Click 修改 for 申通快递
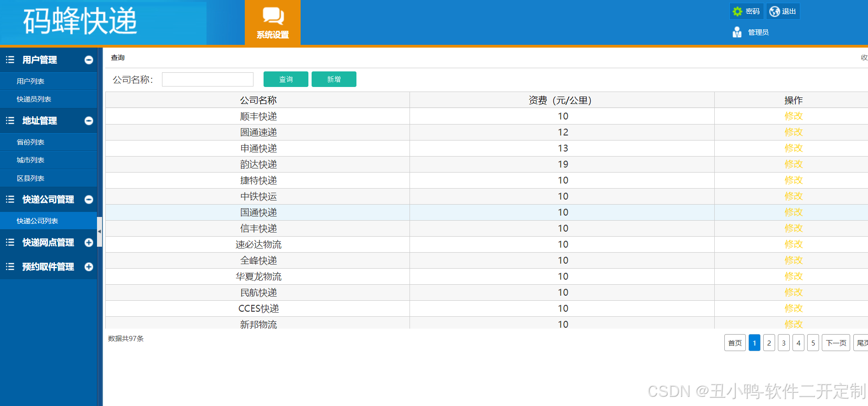Image resolution: width=868 pixels, height=406 pixels. tap(794, 148)
